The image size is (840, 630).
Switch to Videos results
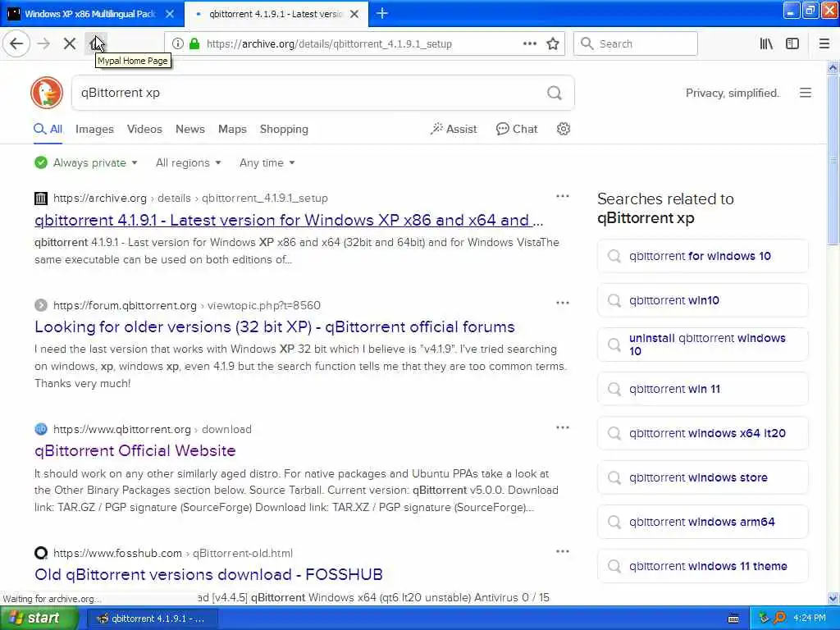click(144, 129)
